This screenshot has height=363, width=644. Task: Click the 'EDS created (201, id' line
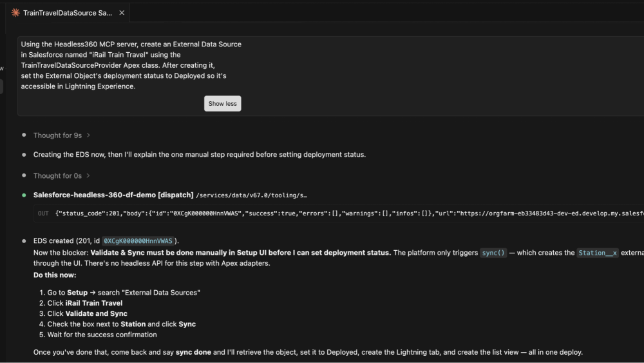tap(106, 241)
